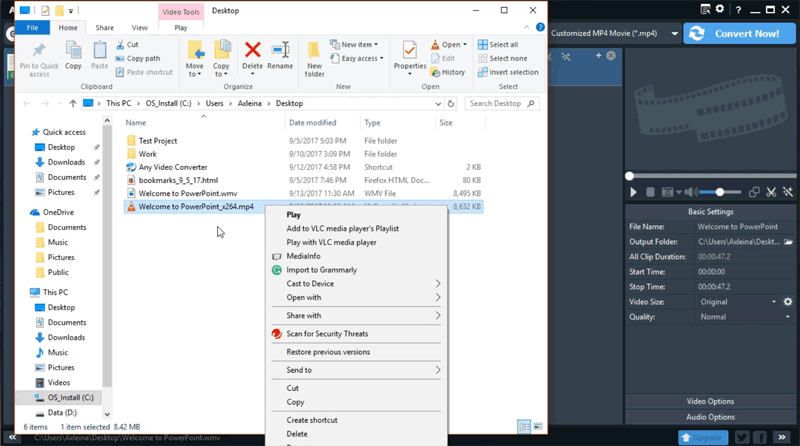Viewport: 800px width, 446px height.
Task: Switch to large icons view toggle
Action: (538, 426)
